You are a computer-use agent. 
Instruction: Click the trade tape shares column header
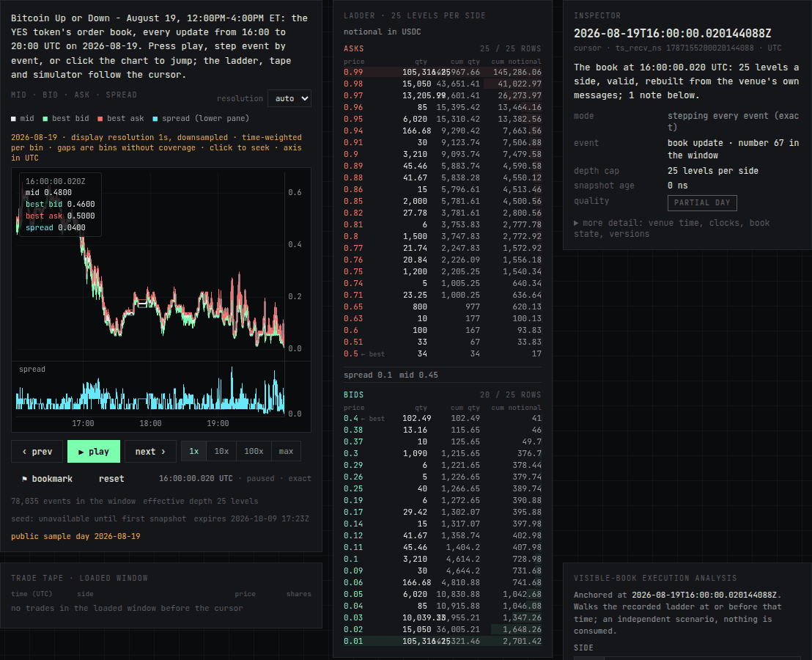point(299,594)
